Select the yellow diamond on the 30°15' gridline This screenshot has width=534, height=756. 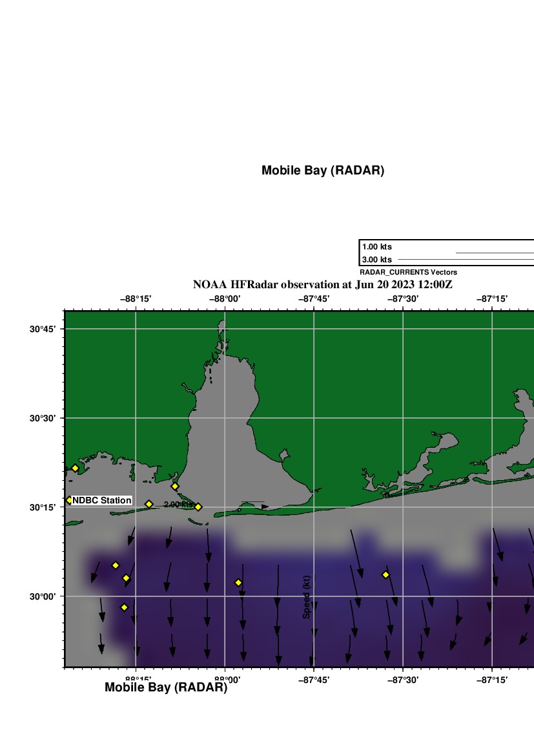(x=198, y=507)
